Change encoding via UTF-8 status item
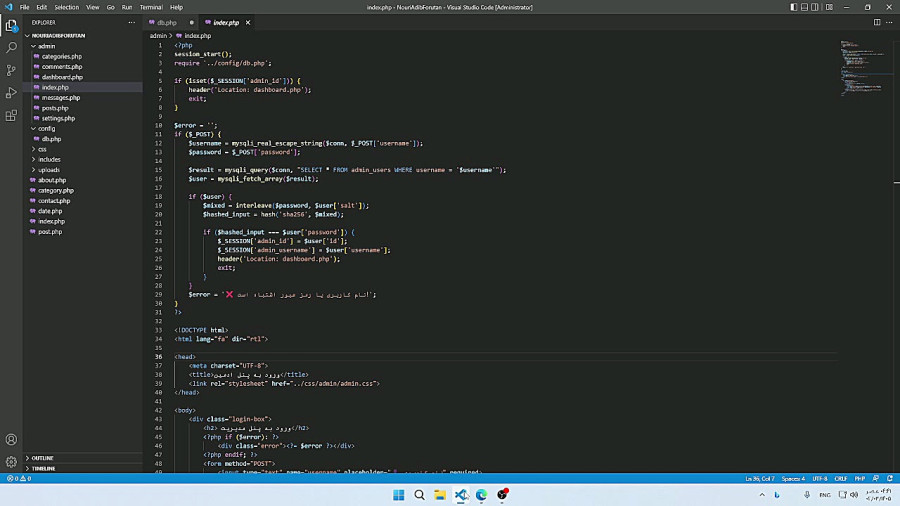 pyautogui.click(x=820, y=478)
